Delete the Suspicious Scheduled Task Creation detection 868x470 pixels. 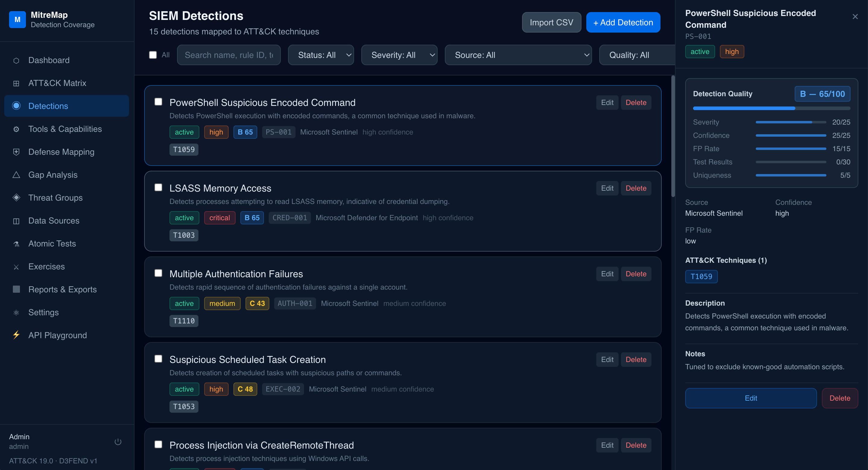(636, 360)
